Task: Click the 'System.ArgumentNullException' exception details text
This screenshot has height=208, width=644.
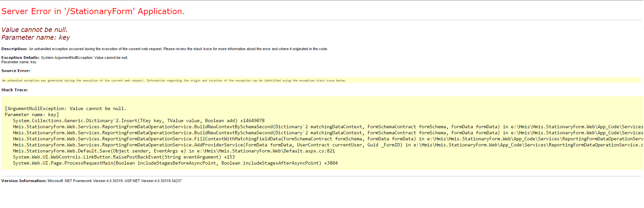Action: pyautogui.click(x=84, y=58)
